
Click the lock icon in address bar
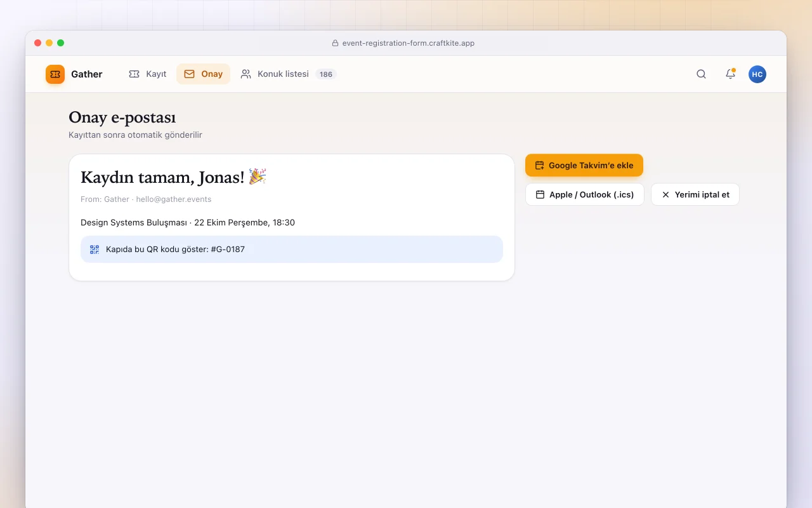tap(336, 43)
